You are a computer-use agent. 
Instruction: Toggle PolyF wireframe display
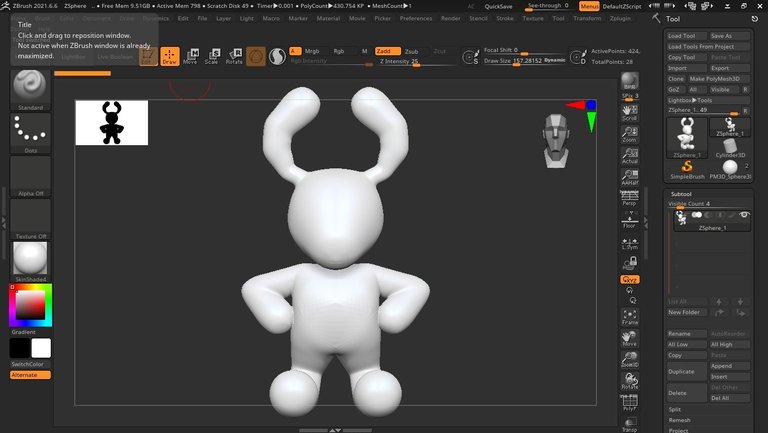click(629, 402)
